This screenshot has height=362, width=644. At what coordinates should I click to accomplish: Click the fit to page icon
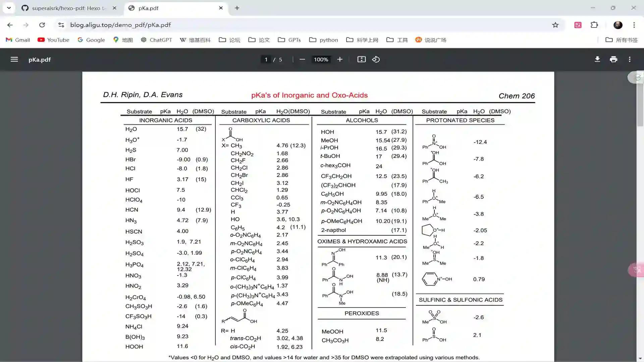click(361, 59)
